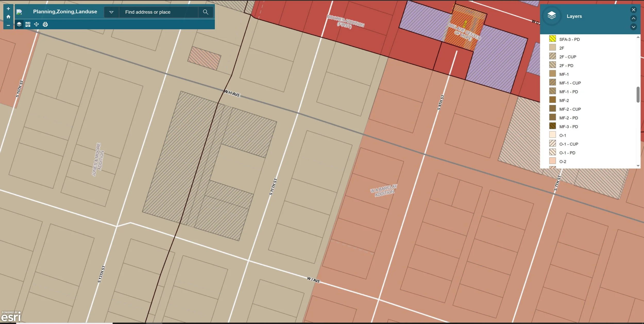Go to default map home extent

click(x=8, y=17)
